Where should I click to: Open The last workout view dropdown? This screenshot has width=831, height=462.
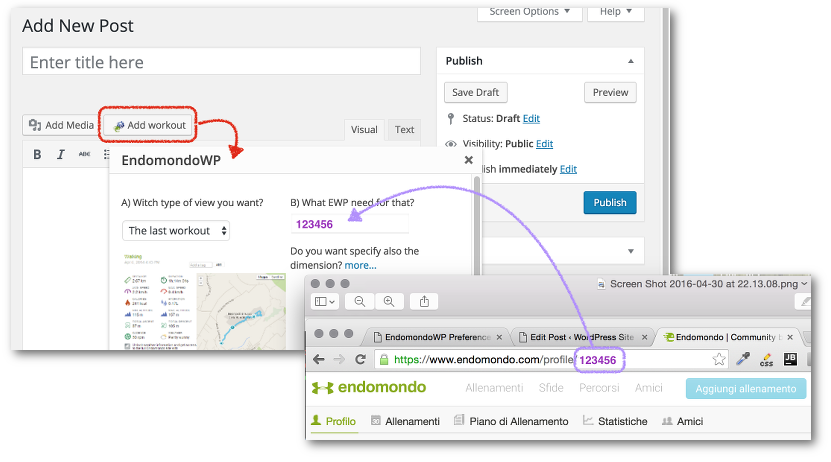pos(176,230)
